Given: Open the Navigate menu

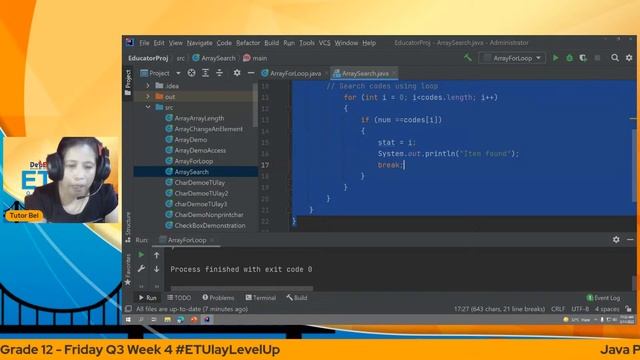Looking at the screenshot, I should pyautogui.click(x=200, y=43).
